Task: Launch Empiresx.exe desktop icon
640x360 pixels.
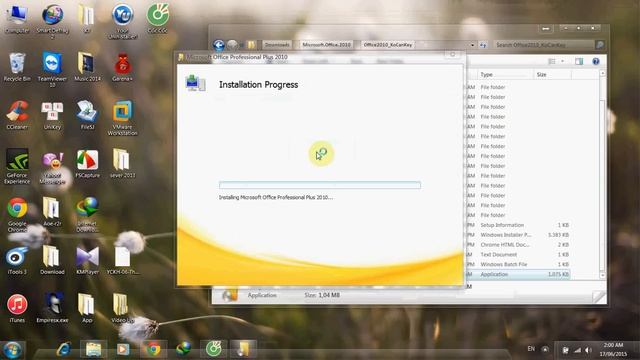Action: tap(52, 308)
